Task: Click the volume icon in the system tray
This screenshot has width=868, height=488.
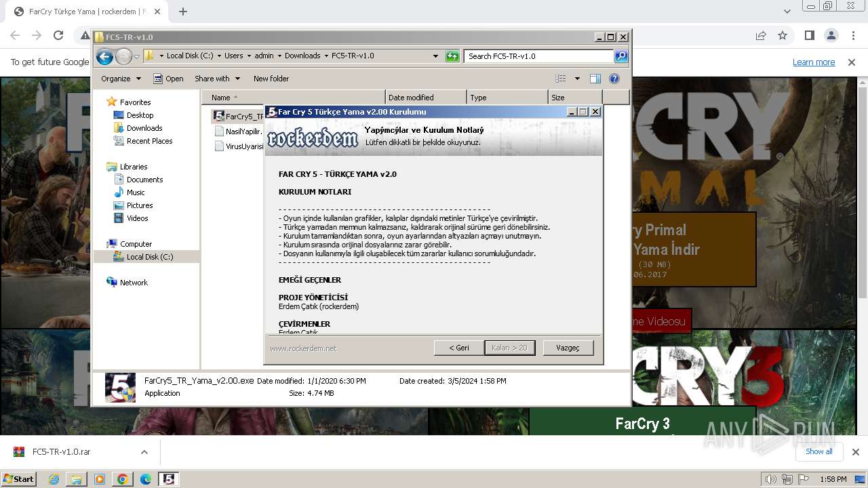Action: tap(771, 479)
